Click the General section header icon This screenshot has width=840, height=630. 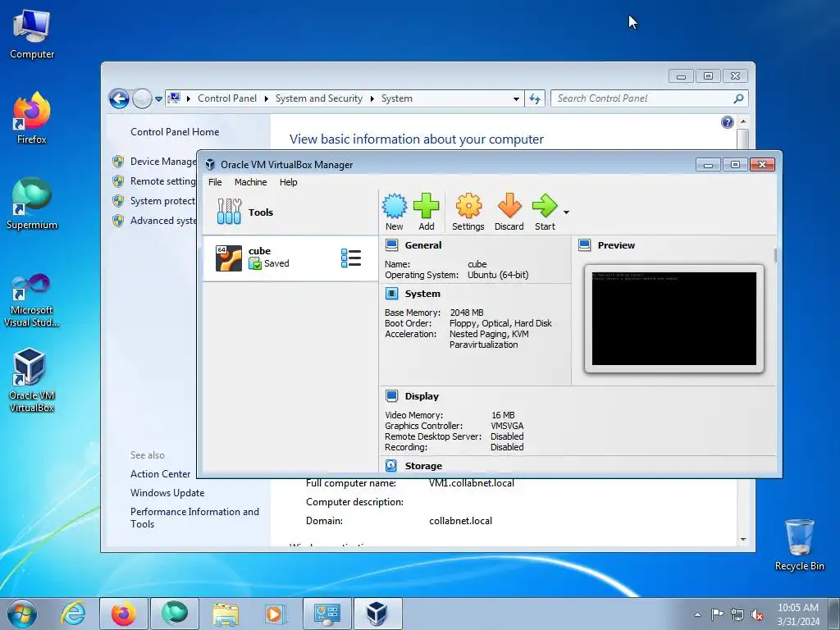391,245
